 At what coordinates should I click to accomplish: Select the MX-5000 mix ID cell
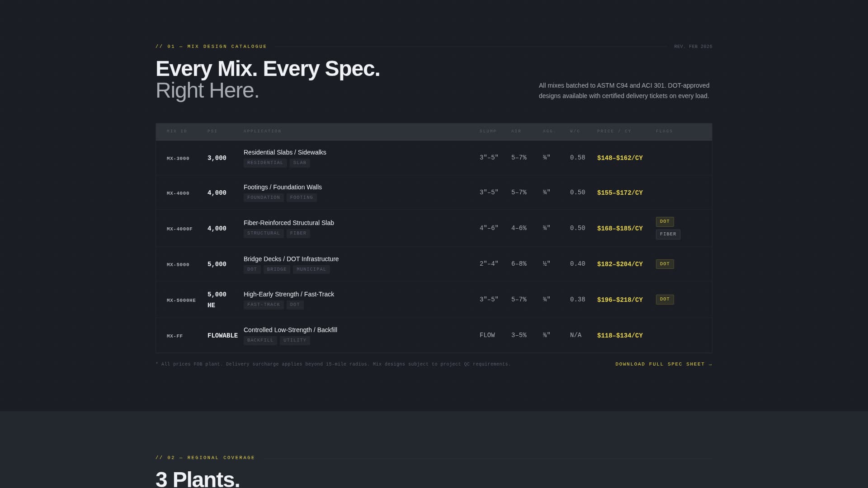click(178, 264)
